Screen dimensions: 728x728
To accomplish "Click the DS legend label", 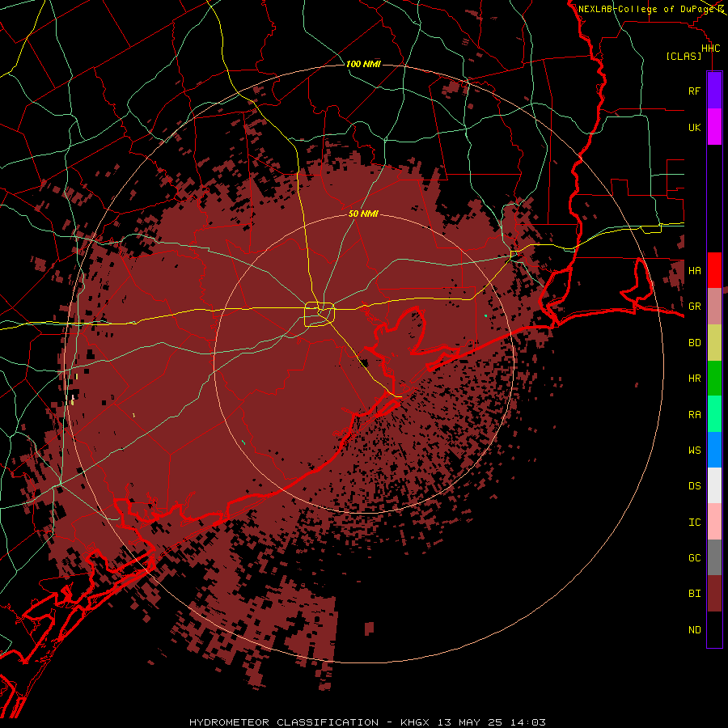I will tap(694, 485).
